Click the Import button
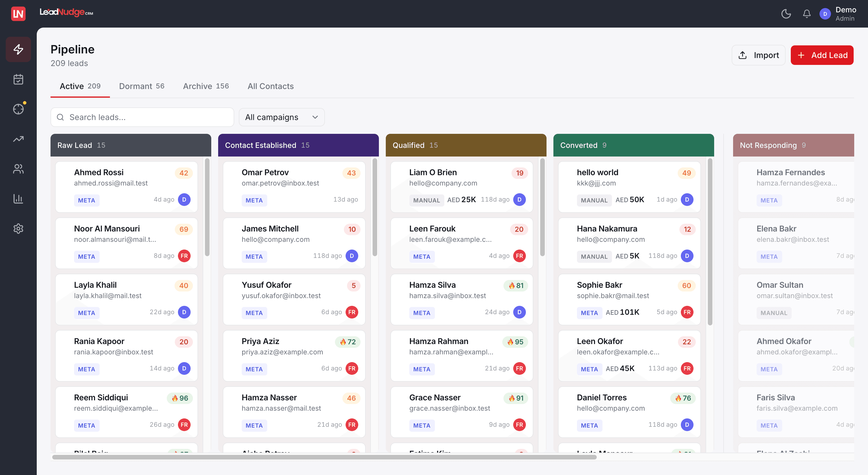 click(758, 55)
